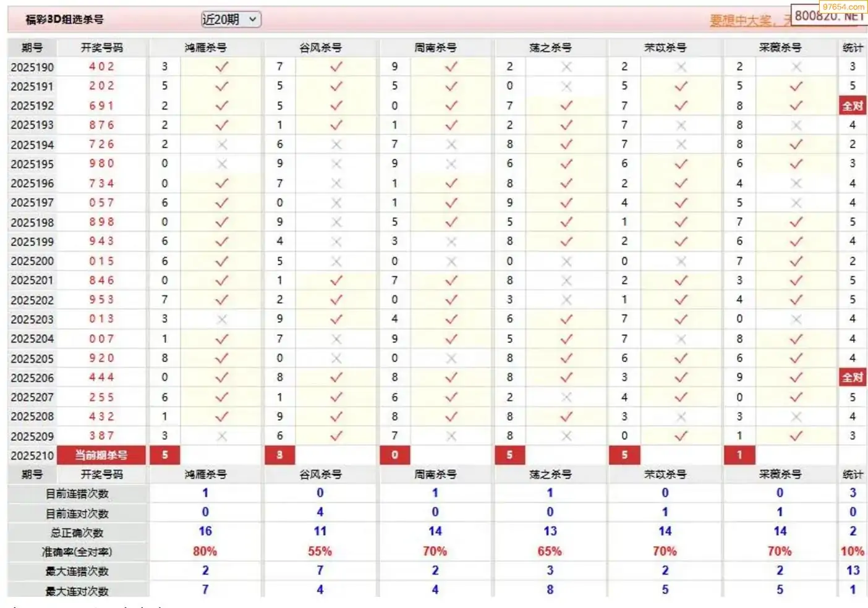Click the 55% accuracy value
The height and width of the screenshot is (608, 868).
pos(320,551)
